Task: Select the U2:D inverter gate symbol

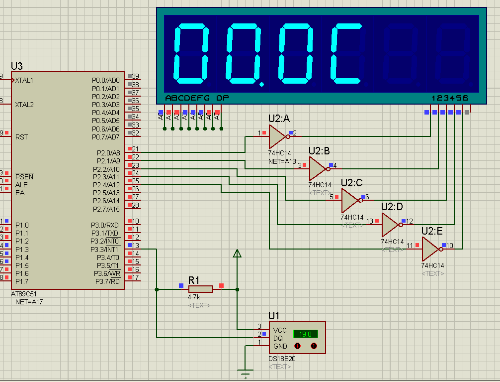Action: pos(392,225)
